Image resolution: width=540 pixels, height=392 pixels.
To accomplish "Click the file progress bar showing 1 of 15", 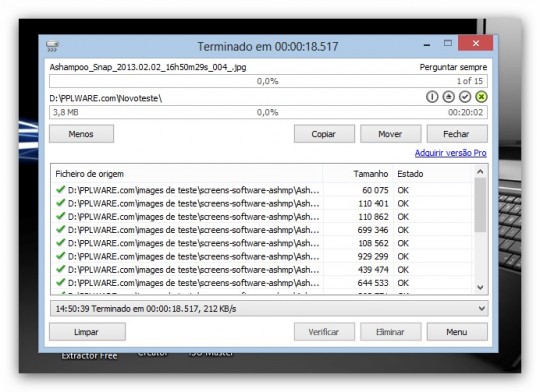I will pos(268,81).
